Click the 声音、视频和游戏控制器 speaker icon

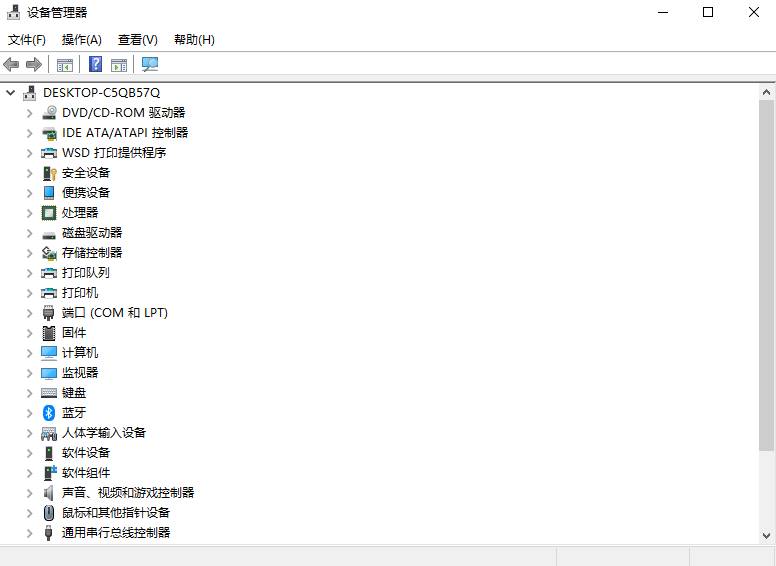[48, 493]
